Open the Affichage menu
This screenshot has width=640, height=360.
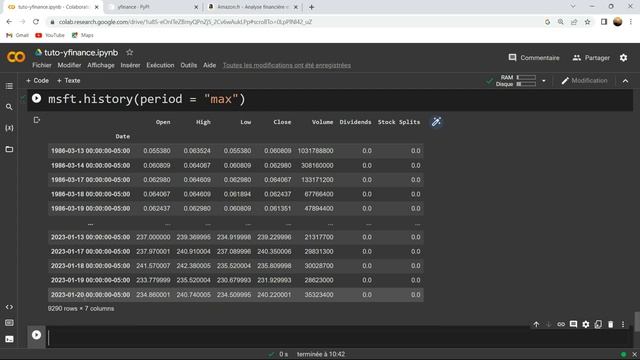[x=101, y=65]
